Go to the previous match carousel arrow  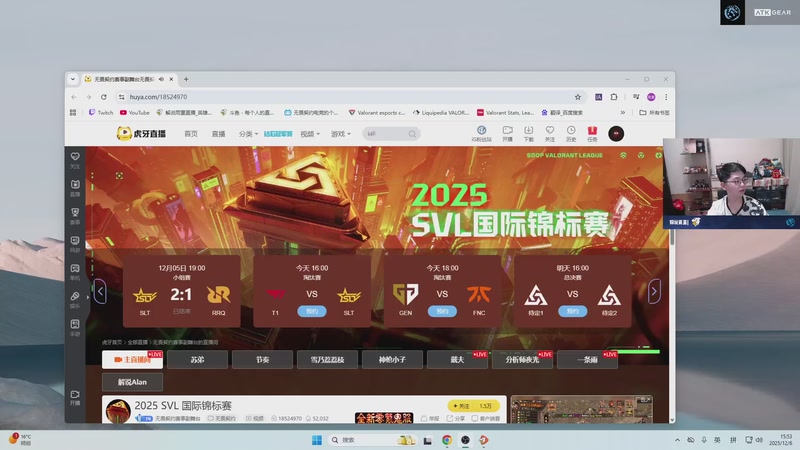click(x=100, y=291)
